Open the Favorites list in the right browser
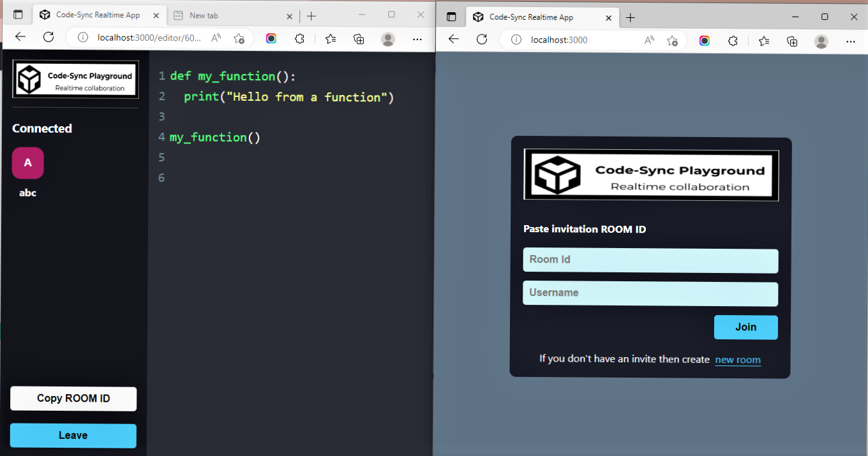Viewport: 868px width, 456px height. point(764,40)
